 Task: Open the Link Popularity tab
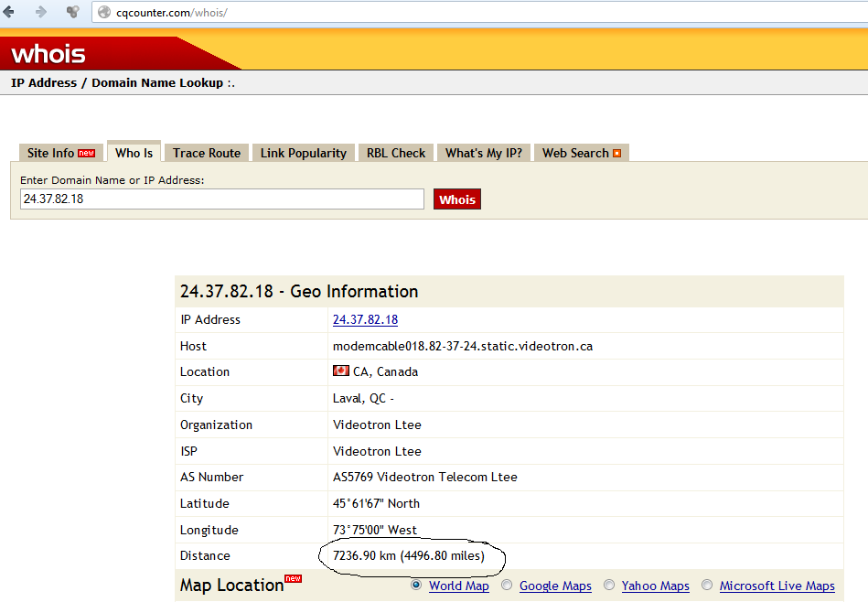[304, 153]
